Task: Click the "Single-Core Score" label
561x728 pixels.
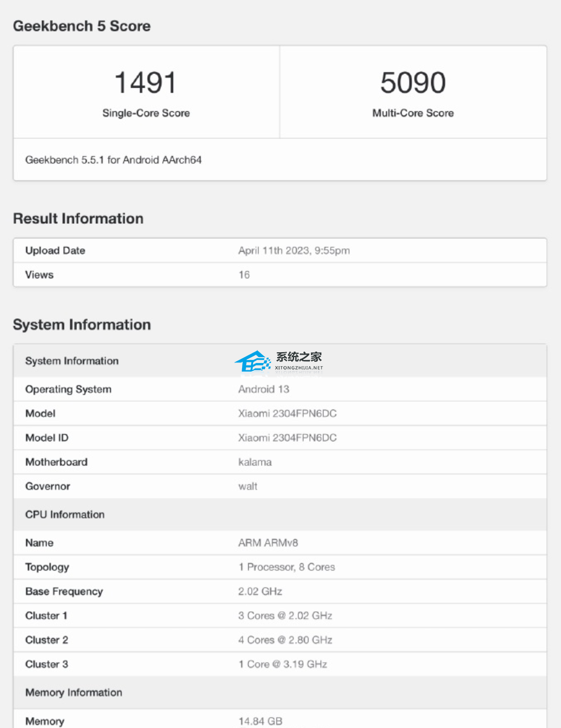Action: point(146,113)
